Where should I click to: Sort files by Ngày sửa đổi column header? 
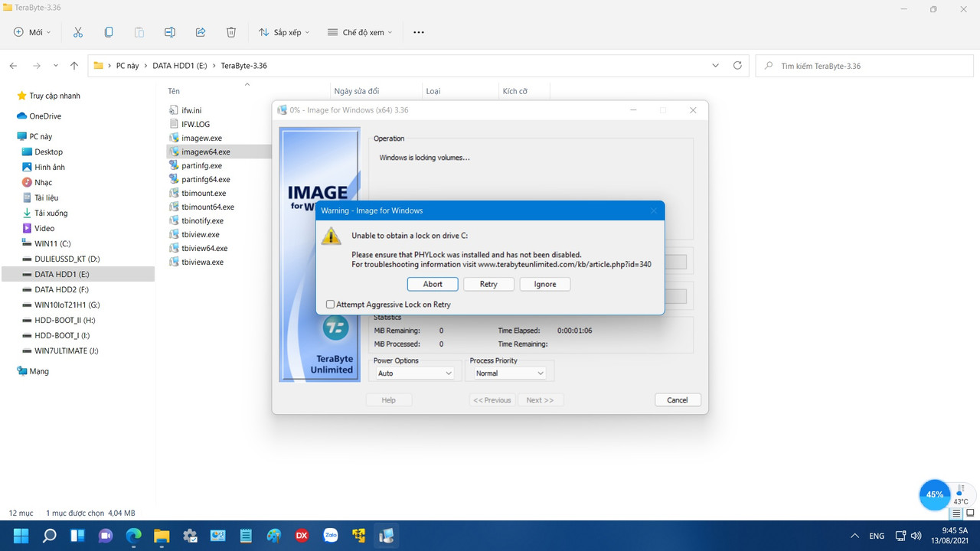tap(357, 91)
